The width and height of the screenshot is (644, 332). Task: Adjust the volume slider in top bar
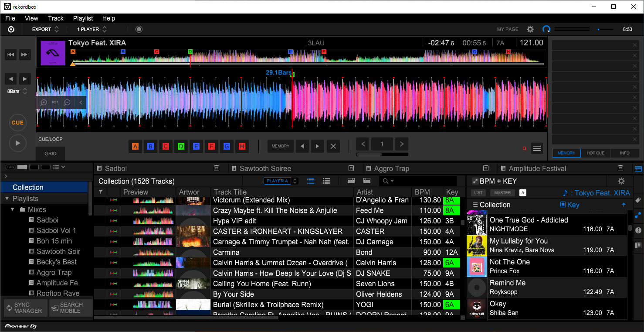[605, 29]
